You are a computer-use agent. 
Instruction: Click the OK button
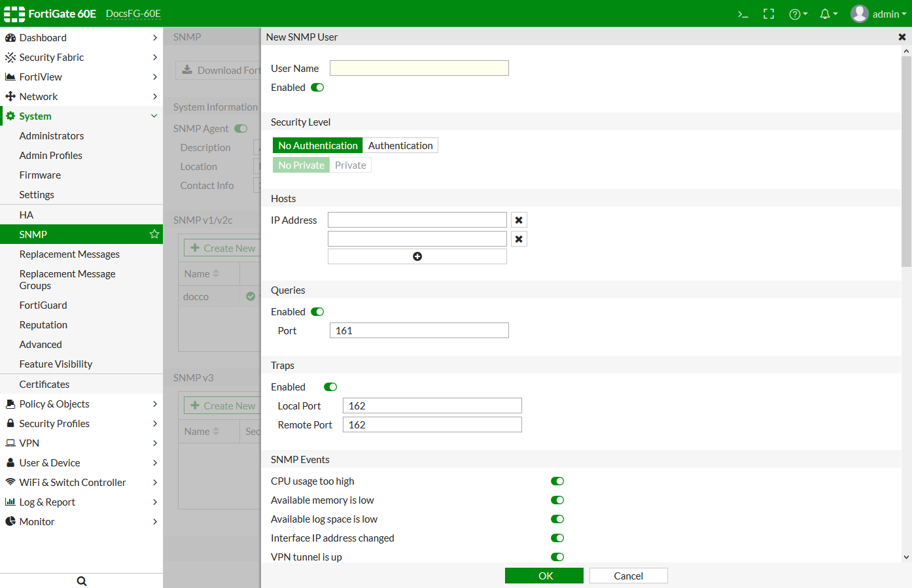[544, 576]
